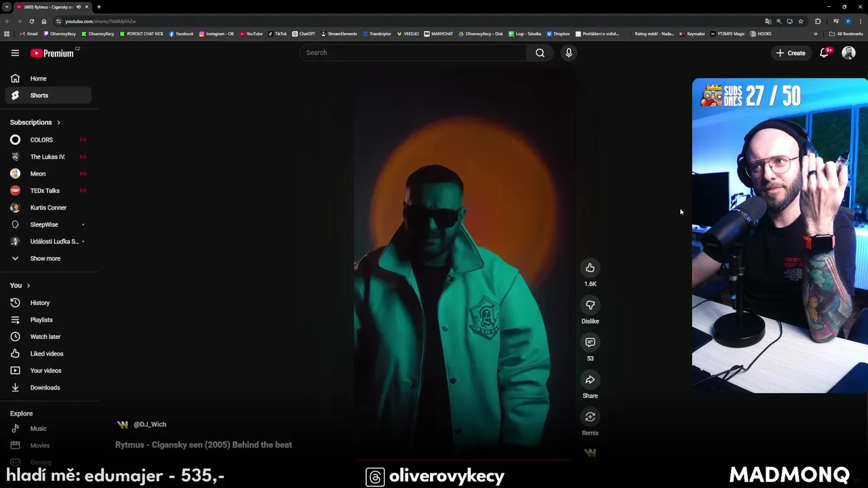
Task: Go to Home in the sidebar
Action: pyautogui.click(x=48, y=79)
